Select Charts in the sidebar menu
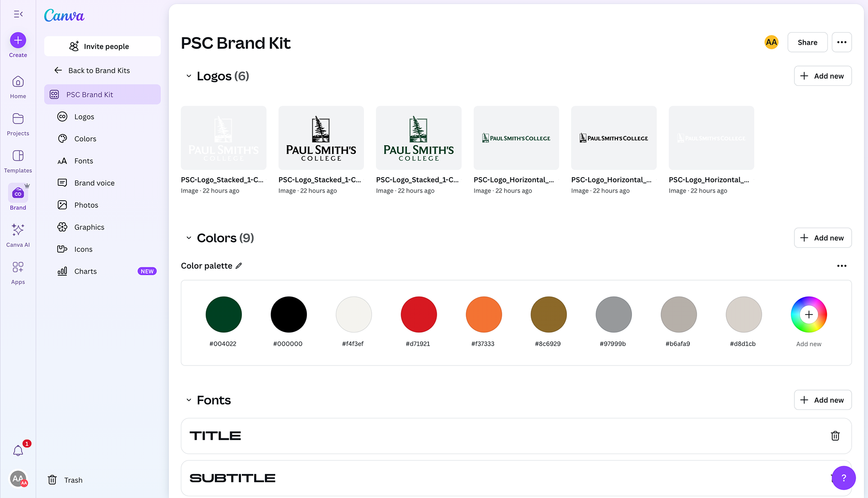The image size is (868, 498). click(85, 271)
